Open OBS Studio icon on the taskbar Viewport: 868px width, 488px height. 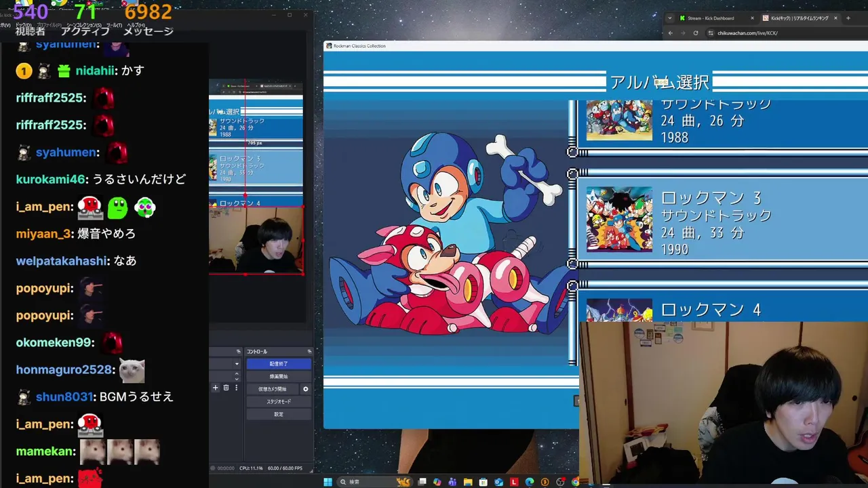click(x=560, y=482)
